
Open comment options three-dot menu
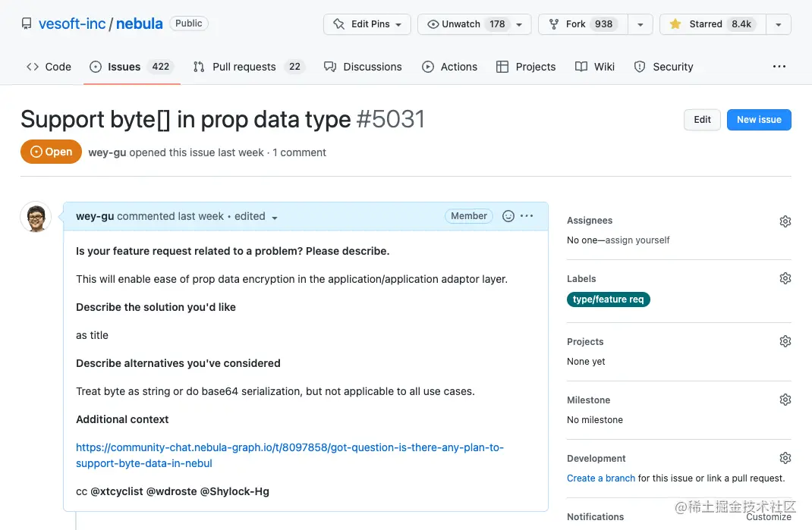[x=527, y=216]
